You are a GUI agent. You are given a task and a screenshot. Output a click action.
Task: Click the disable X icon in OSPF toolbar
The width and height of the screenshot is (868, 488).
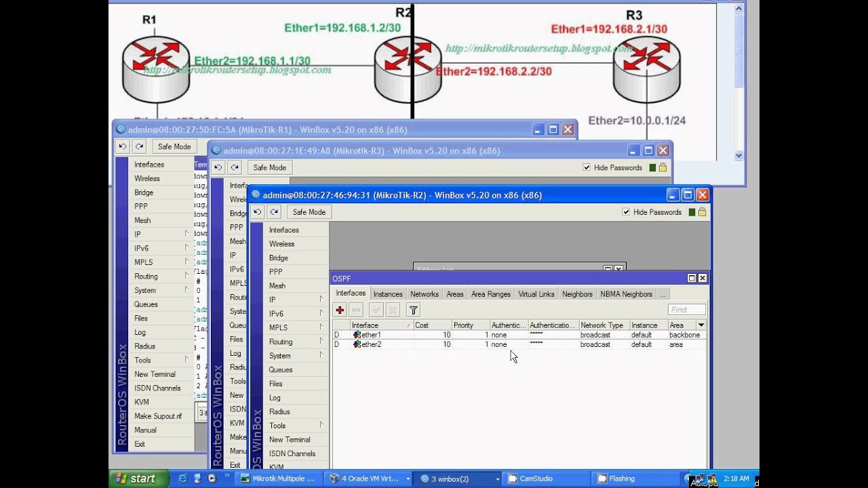click(393, 310)
